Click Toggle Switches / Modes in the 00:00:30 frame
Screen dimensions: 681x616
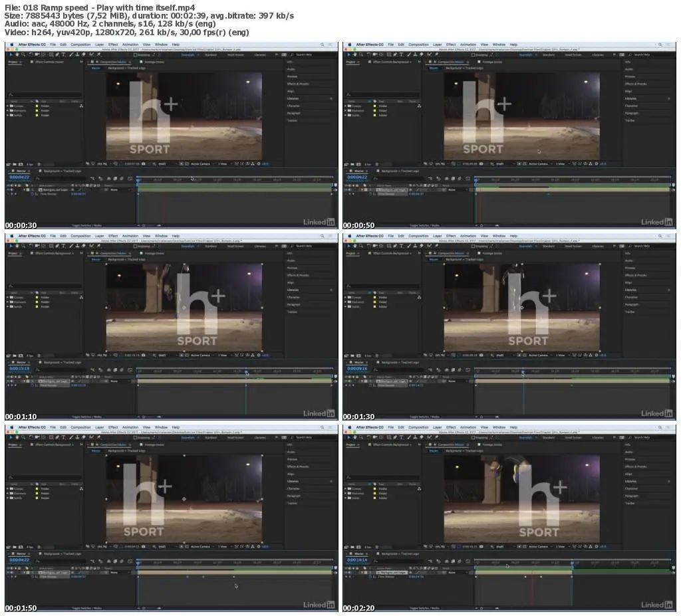(x=86, y=225)
